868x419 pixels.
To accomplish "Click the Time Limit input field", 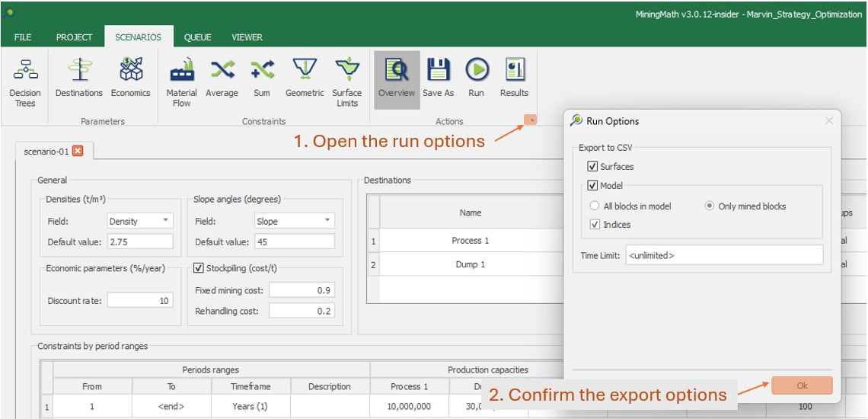I will tap(723, 255).
